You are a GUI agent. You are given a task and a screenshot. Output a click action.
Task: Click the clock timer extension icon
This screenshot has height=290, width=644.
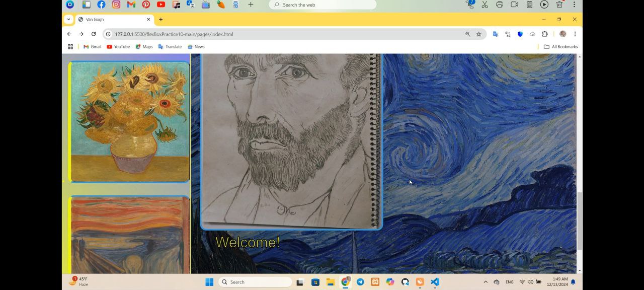[x=508, y=34]
